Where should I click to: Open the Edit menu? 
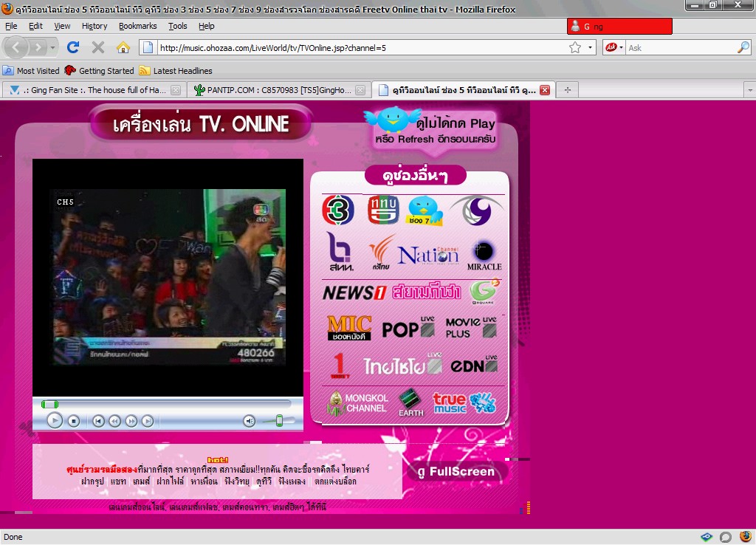point(35,26)
